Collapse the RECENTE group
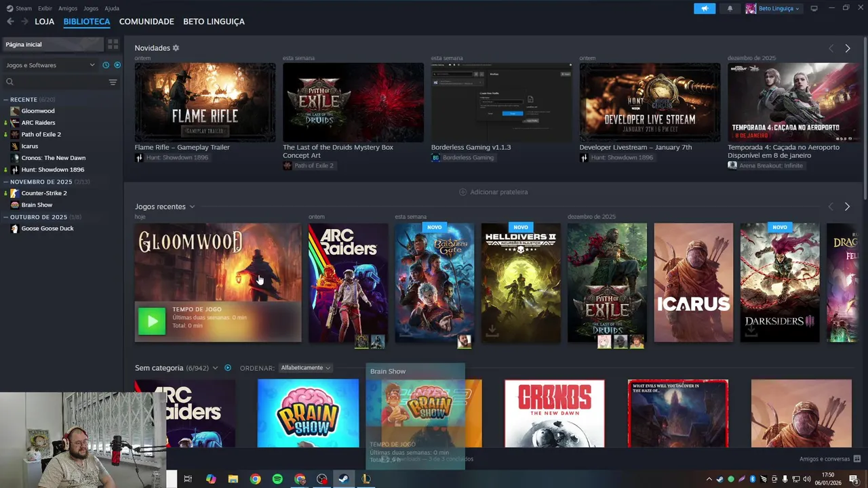The image size is (868, 488). 5,100
